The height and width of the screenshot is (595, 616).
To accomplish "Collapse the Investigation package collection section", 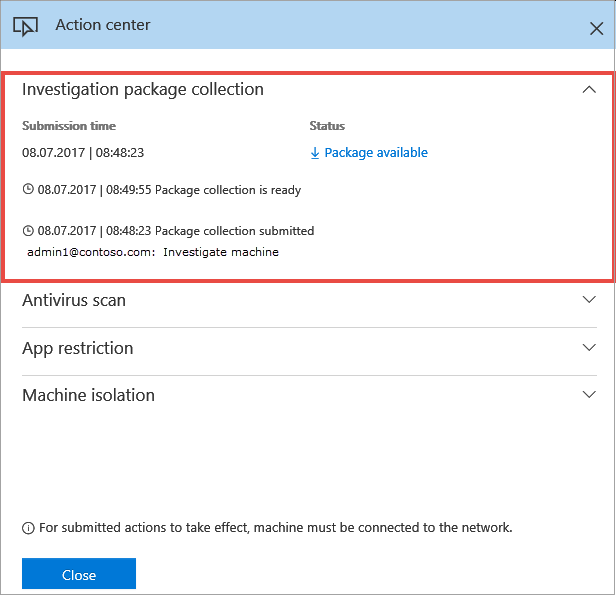I will point(589,89).
